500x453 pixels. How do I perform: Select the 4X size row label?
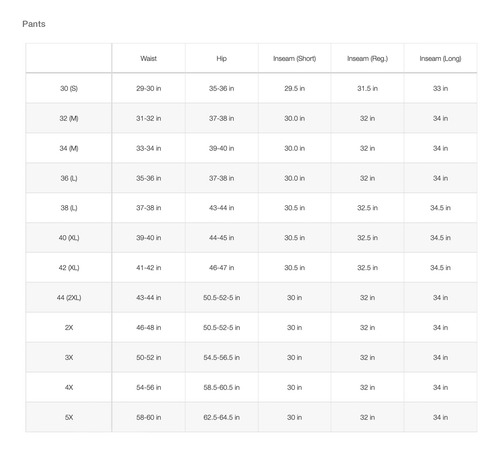click(69, 387)
